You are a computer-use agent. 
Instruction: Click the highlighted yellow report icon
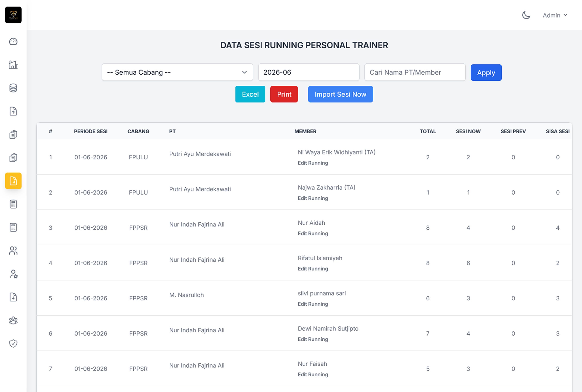13,181
